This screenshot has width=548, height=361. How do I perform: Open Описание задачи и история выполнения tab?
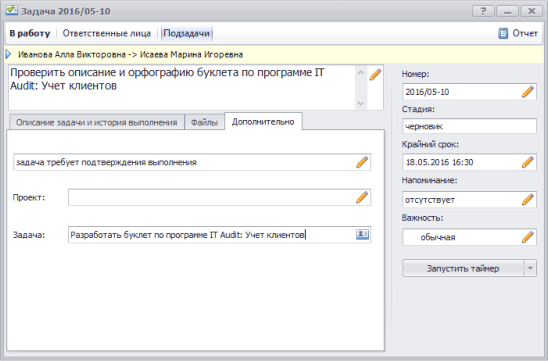(x=96, y=122)
